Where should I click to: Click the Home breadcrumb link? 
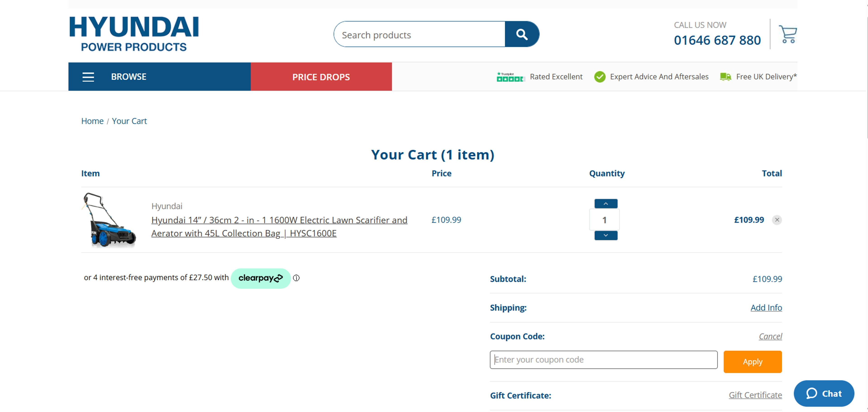(92, 121)
